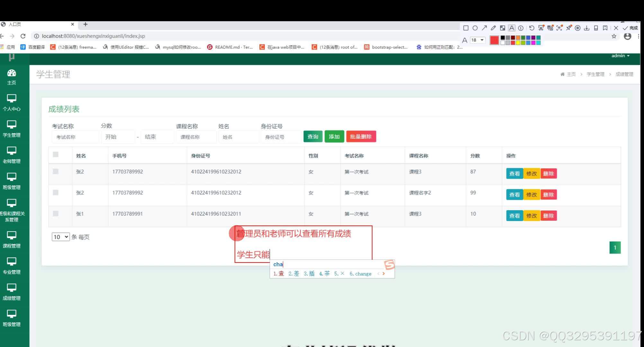Open the font size 18 dropdown

point(477,40)
